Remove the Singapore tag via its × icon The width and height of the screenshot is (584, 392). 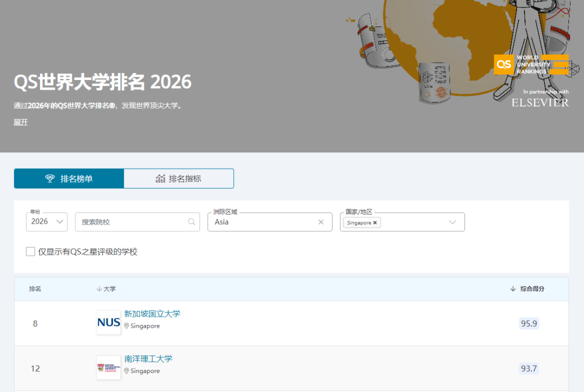374,222
